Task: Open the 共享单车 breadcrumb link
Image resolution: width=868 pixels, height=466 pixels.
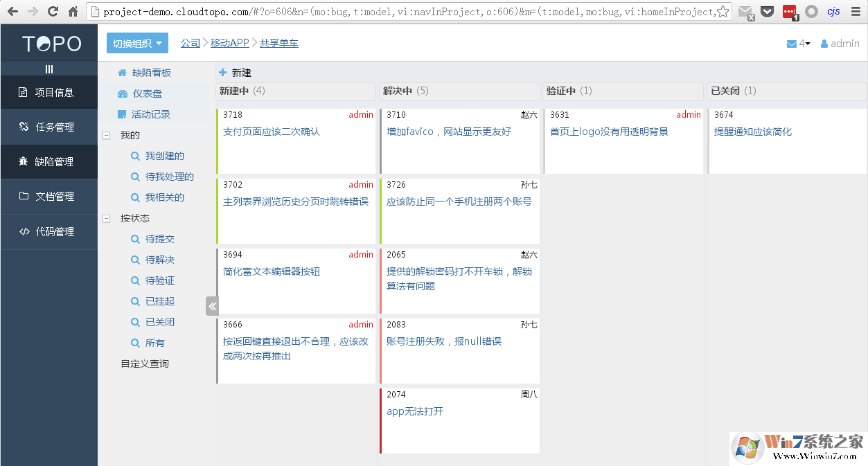Action: (281, 43)
